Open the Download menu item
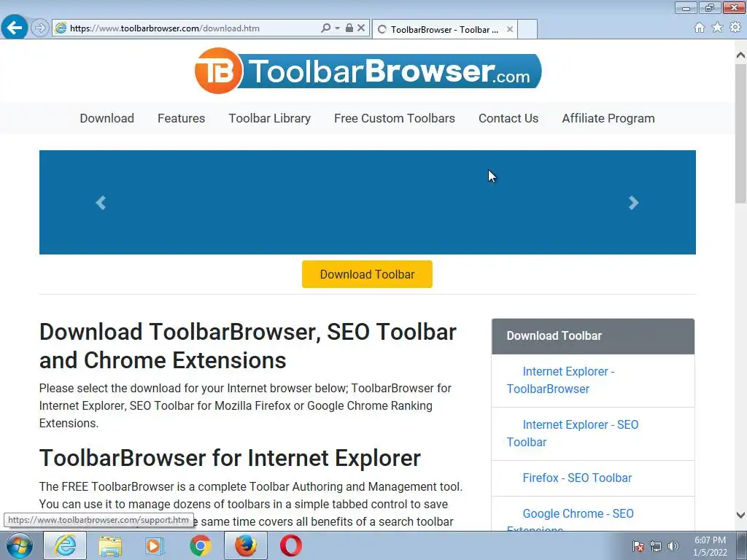 point(107,118)
